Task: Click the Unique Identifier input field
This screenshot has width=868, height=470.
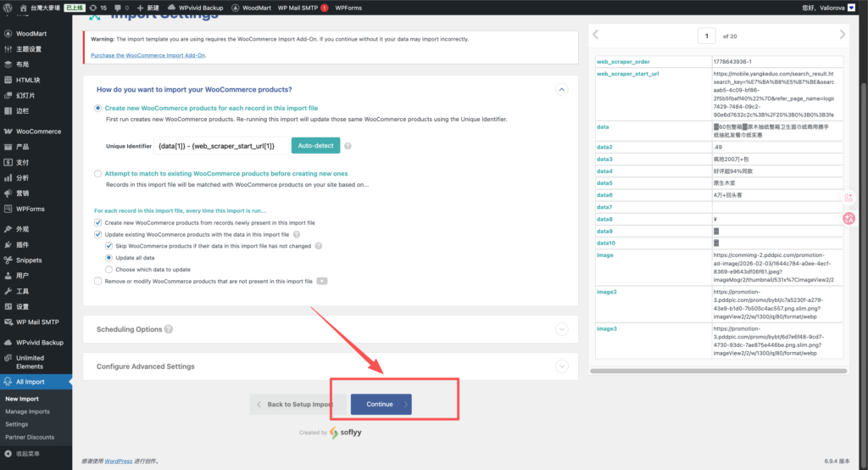Action: tap(221, 146)
